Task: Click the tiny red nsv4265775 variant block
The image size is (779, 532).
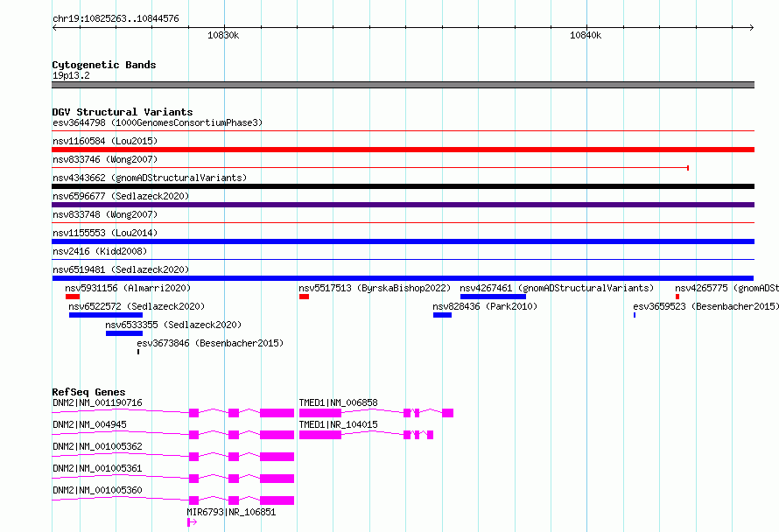Action: tap(677, 297)
